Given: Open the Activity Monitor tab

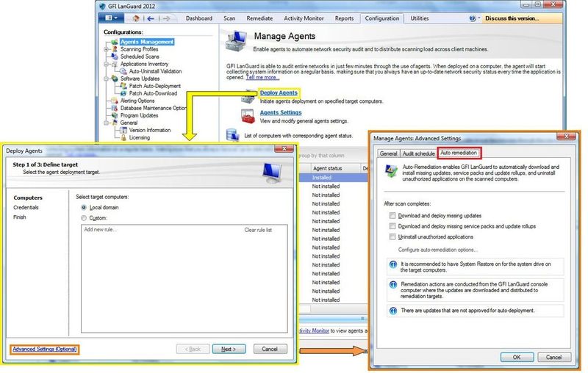Looking at the screenshot, I should click(304, 18).
